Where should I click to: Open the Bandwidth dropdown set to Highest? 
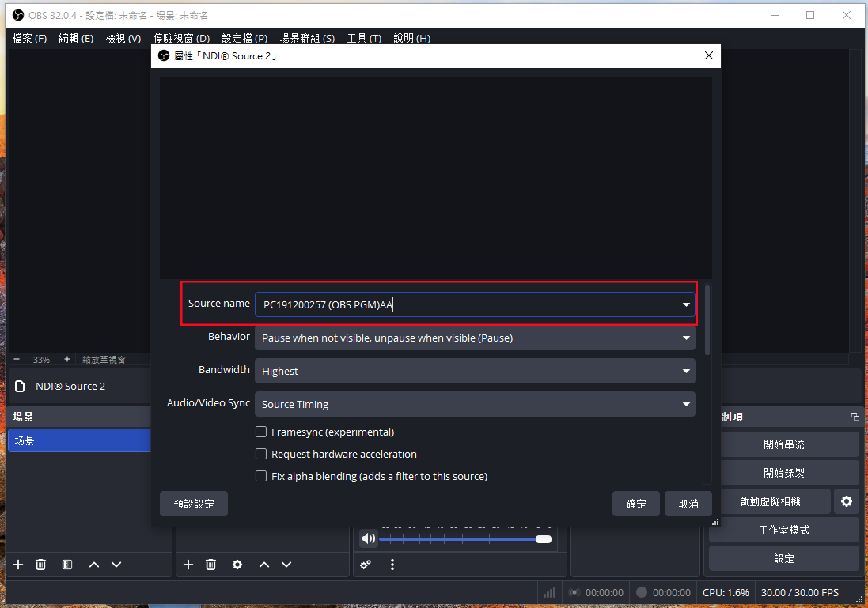[685, 371]
